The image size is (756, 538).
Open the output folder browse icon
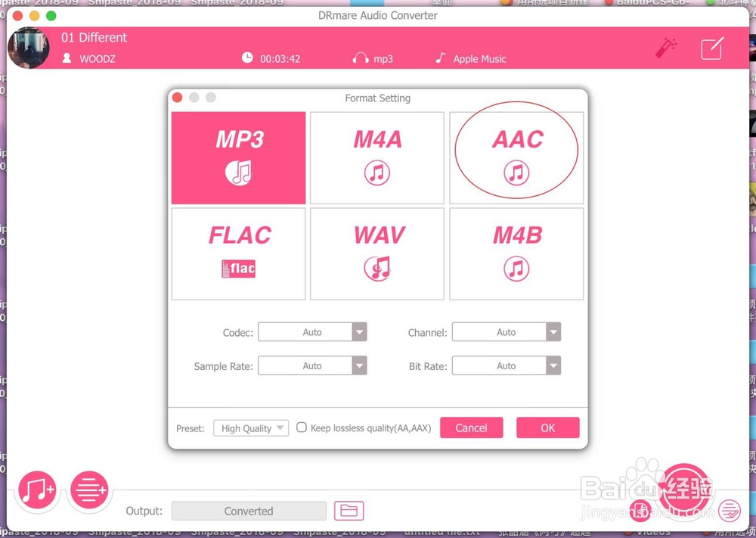coord(349,511)
